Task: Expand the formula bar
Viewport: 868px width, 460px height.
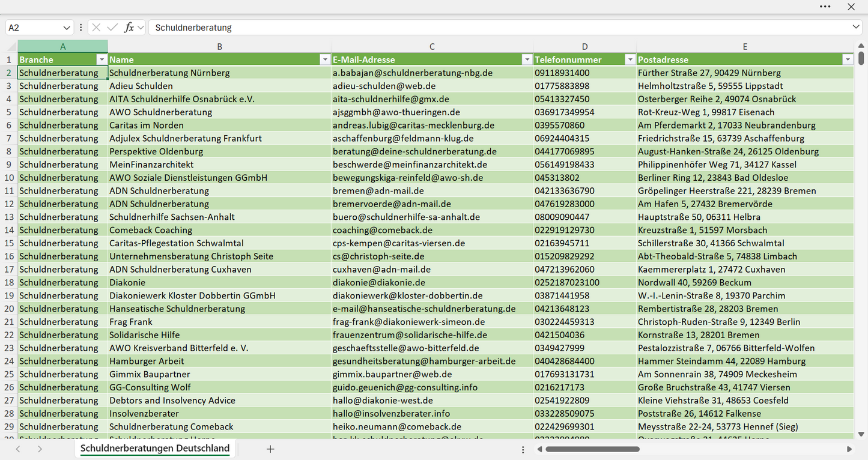Action: pyautogui.click(x=856, y=27)
